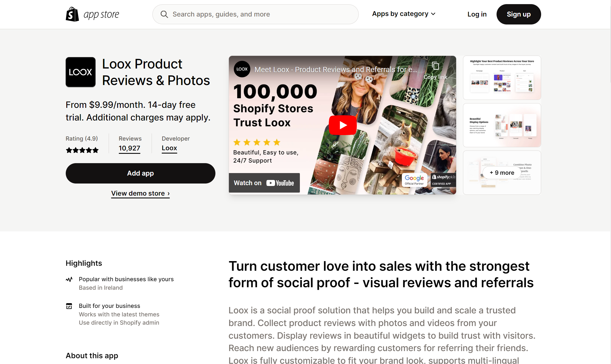Expand the Apps by category dropdown
This screenshot has width=611, height=364.
click(x=404, y=14)
